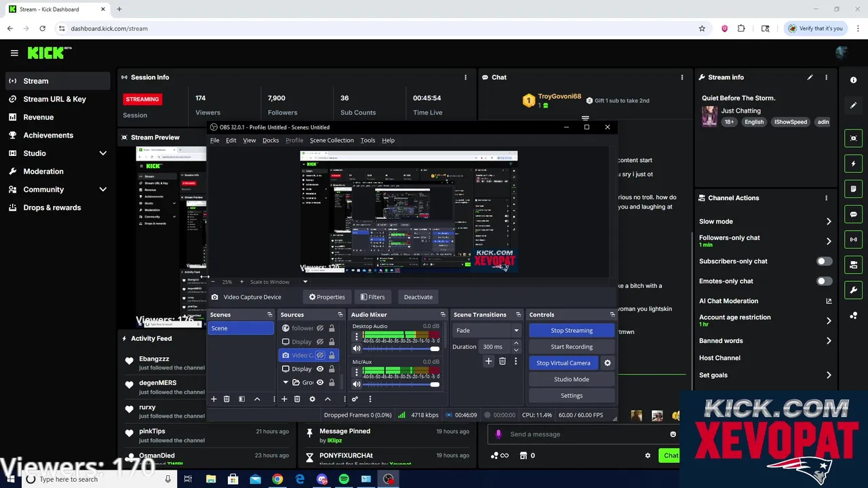Viewport: 868px width, 488px height.
Task: Open Slow mode options chevron
Action: pyautogui.click(x=829, y=222)
